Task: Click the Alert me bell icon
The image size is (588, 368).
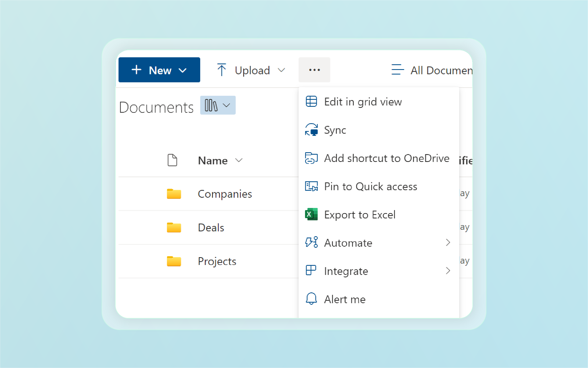Action: coord(311,299)
